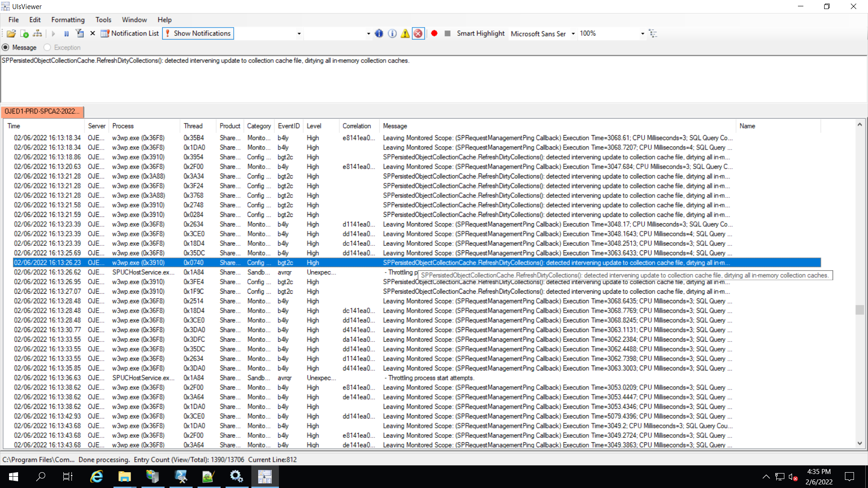Sort by the Server column header
Image resolution: width=868 pixels, height=488 pixels.
97,126
